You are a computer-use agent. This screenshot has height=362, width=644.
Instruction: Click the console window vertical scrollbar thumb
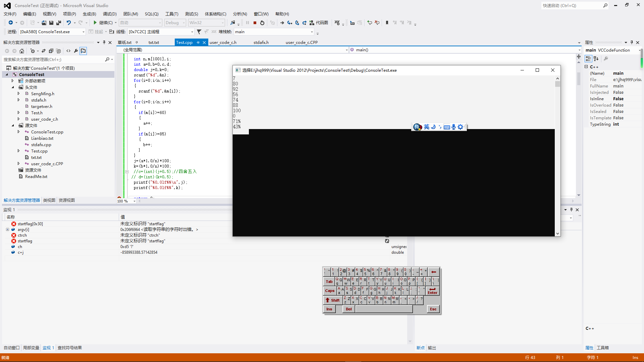(557, 84)
